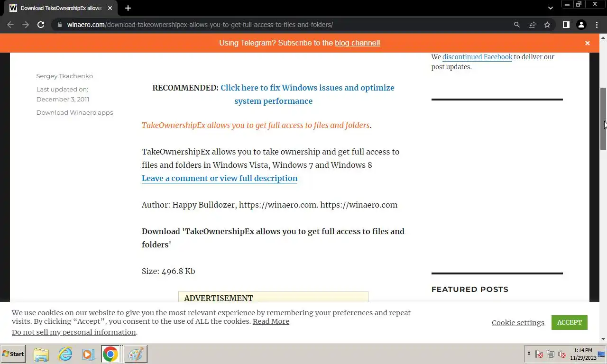Go forward to the next page

pos(26,25)
